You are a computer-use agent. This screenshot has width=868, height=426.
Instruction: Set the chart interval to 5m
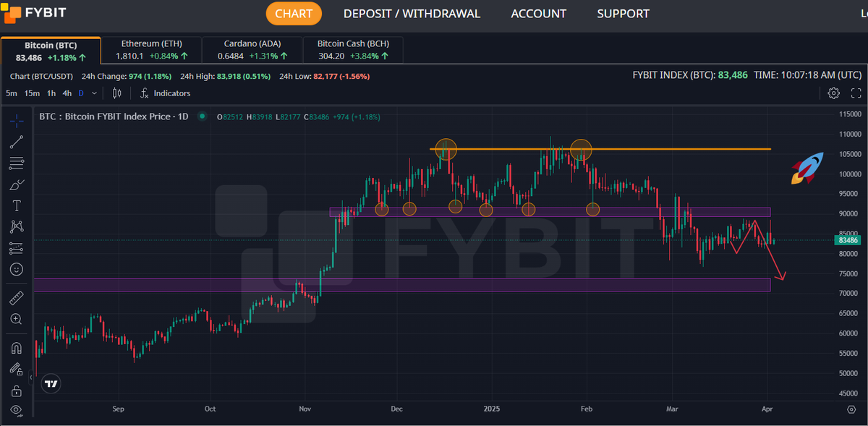tap(12, 93)
